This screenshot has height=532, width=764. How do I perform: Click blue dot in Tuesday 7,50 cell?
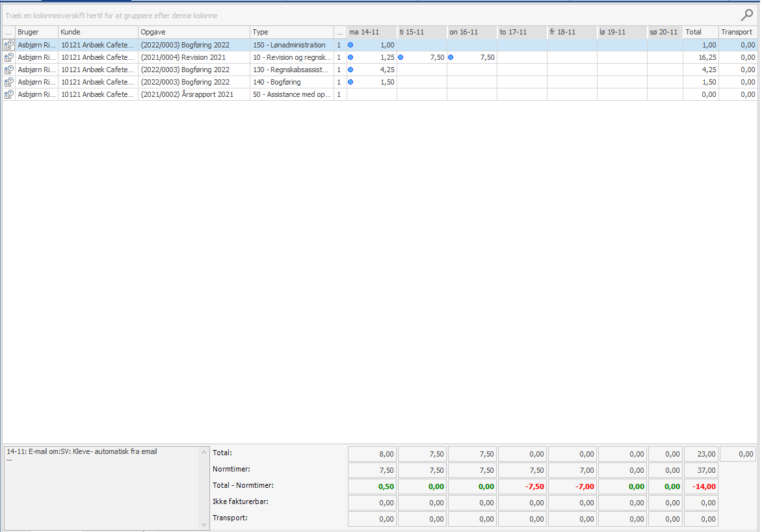click(x=401, y=57)
